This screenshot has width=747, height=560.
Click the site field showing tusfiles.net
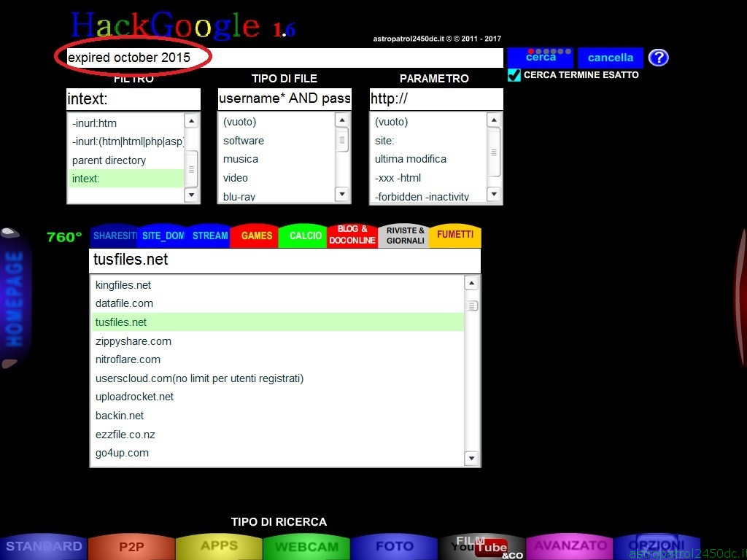[x=285, y=260]
